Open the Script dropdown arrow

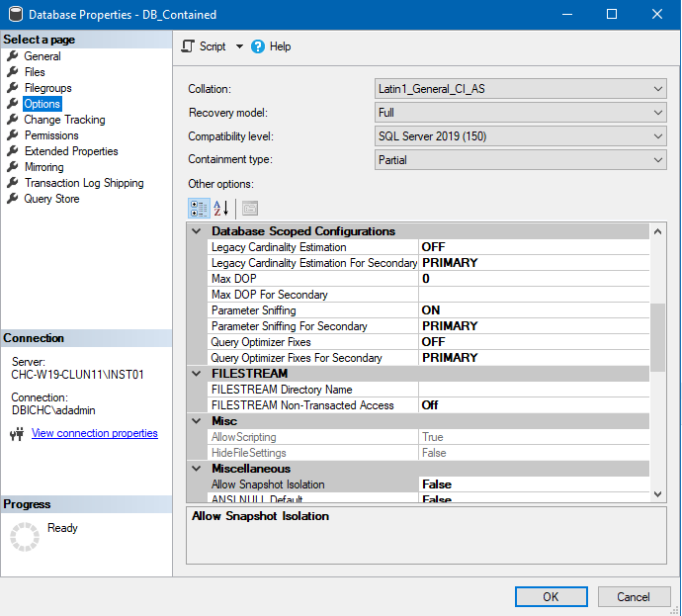click(x=239, y=46)
